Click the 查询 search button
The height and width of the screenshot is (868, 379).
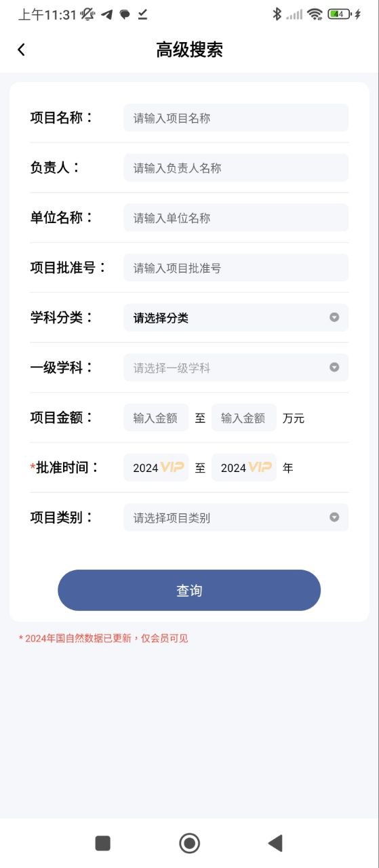click(189, 590)
